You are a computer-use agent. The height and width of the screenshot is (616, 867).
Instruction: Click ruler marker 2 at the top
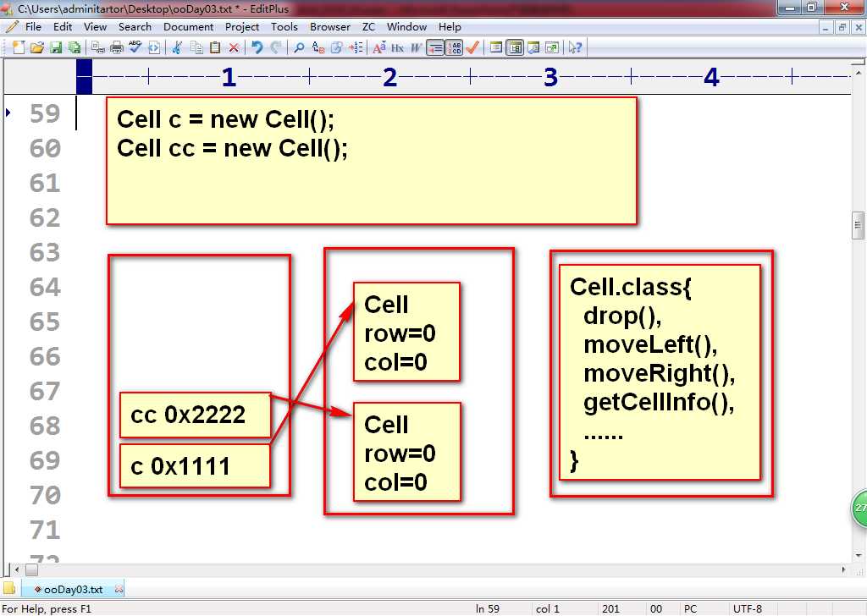389,77
